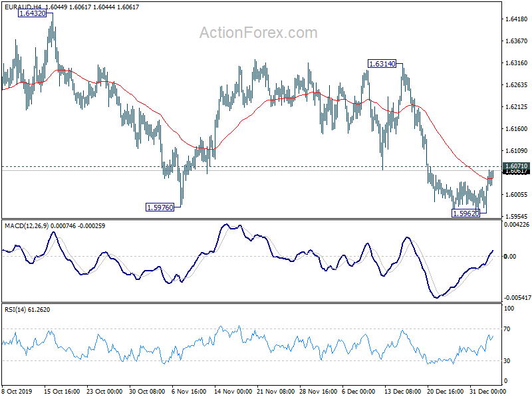Click the 21 Nov 08:00 date label
Image resolution: width=532 pixels, height=399 pixels.
point(275,391)
